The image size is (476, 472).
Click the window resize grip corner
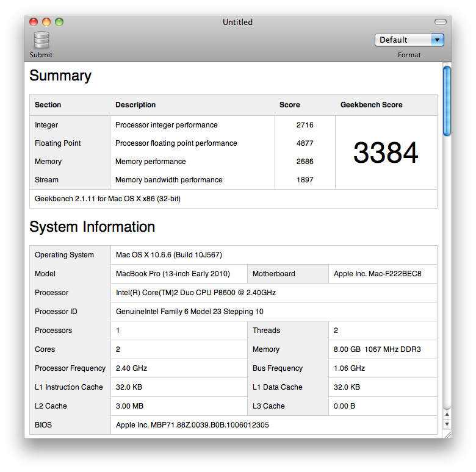[447, 434]
